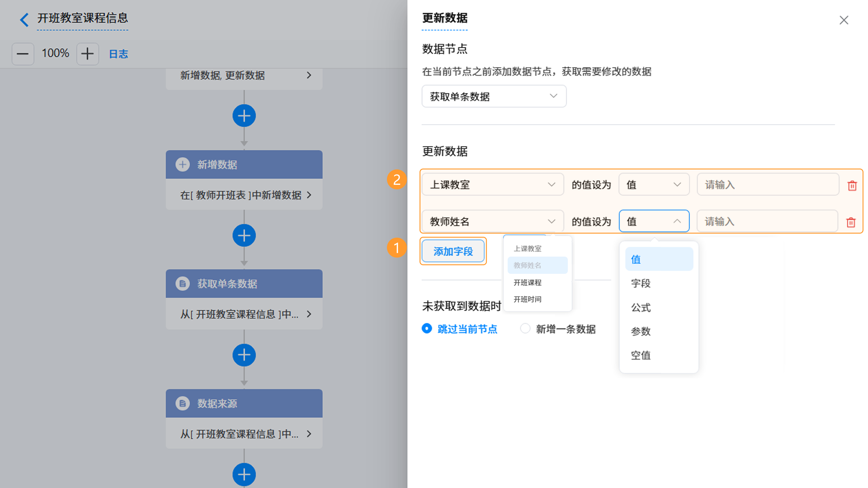Zoom out with the minus button

point(23,54)
